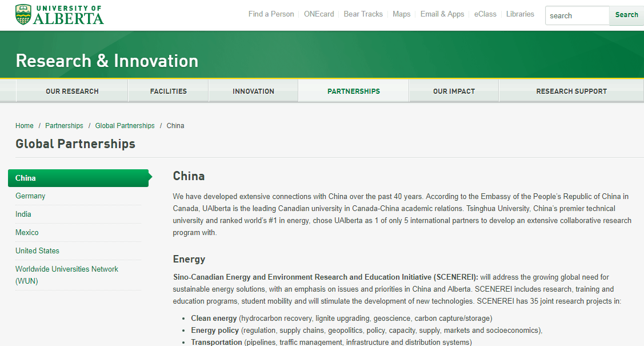Image resolution: width=644 pixels, height=346 pixels.
Task: Open Worldwide Universities Network (WUN) link
Action: tap(67, 275)
